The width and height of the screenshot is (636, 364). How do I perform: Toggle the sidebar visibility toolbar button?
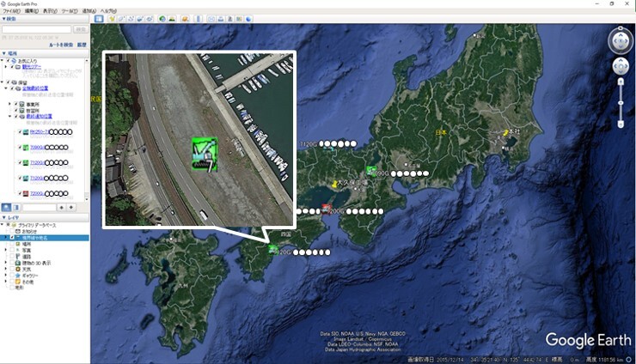(x=99, y=18)
